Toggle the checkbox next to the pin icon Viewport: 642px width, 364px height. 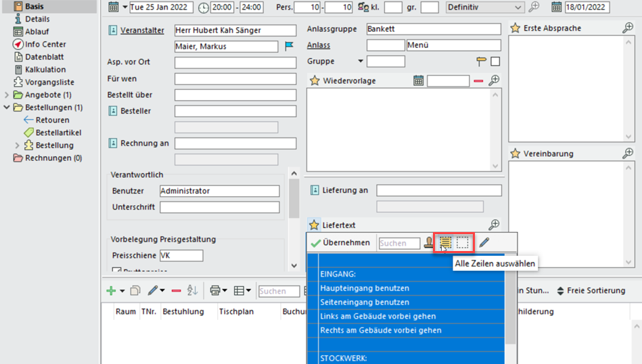click(495, 62)
